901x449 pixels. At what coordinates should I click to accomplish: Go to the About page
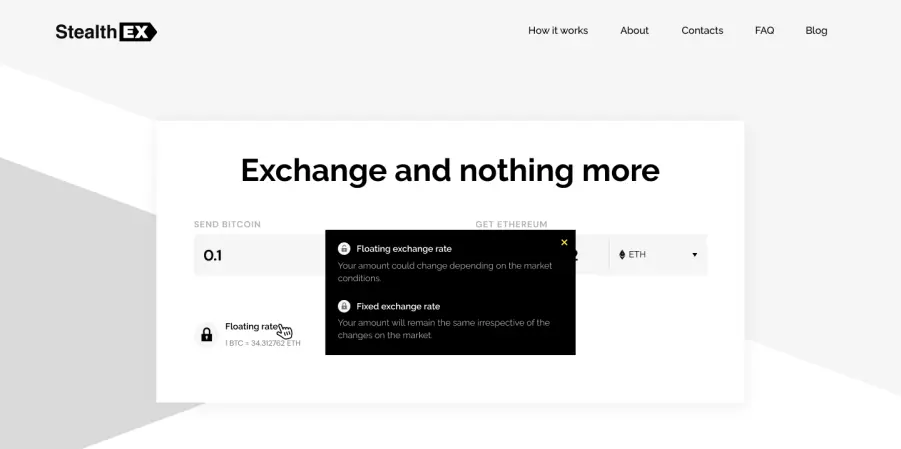(x=634, y=30)
